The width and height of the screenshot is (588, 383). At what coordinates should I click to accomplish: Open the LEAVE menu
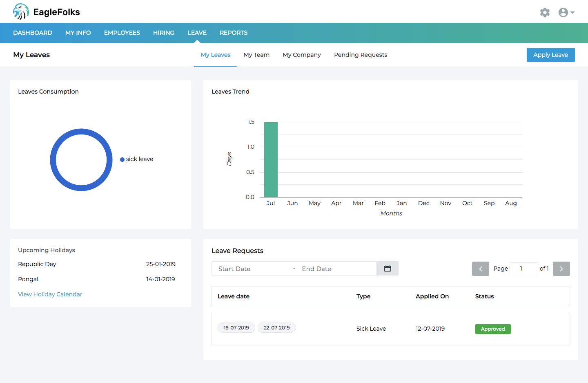point(197,33)
